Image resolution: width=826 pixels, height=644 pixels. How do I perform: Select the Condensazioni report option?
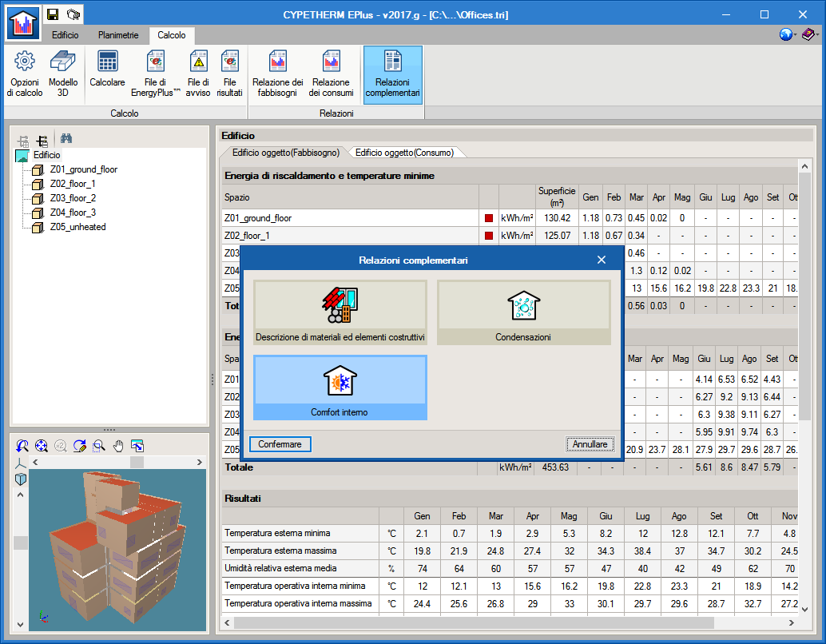(x=523, y=312)
